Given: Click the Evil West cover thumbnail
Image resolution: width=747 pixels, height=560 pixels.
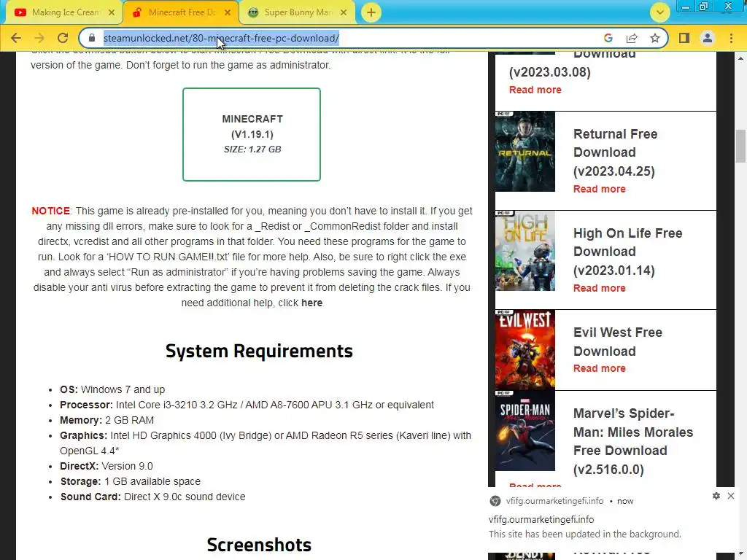Looking at the screenshot, I should tap(525, 349).
